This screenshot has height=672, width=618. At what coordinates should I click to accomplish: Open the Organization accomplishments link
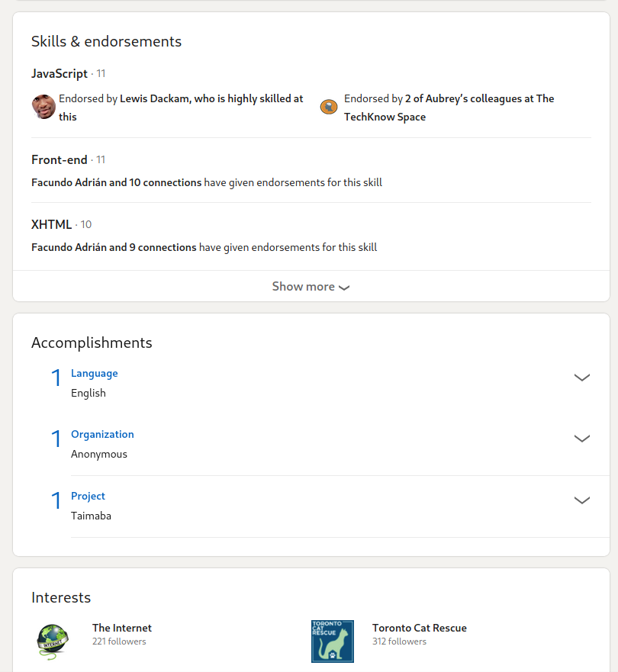[102, 434]
